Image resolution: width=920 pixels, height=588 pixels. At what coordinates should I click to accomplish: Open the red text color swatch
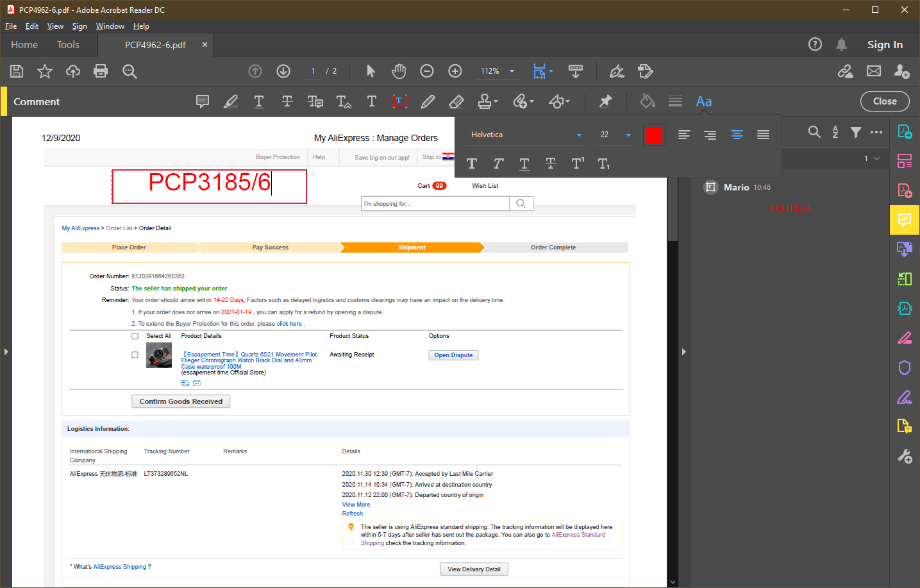pos(654,135)
